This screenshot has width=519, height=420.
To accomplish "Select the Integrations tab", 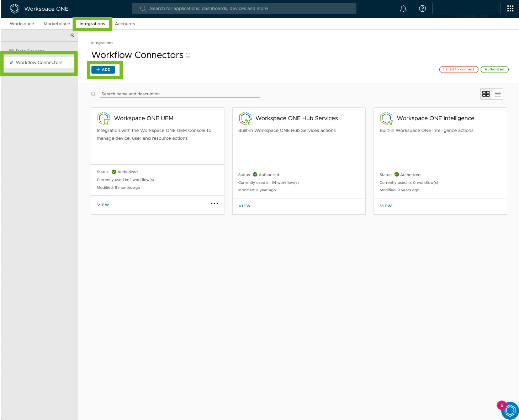I will tap(92, 24).
